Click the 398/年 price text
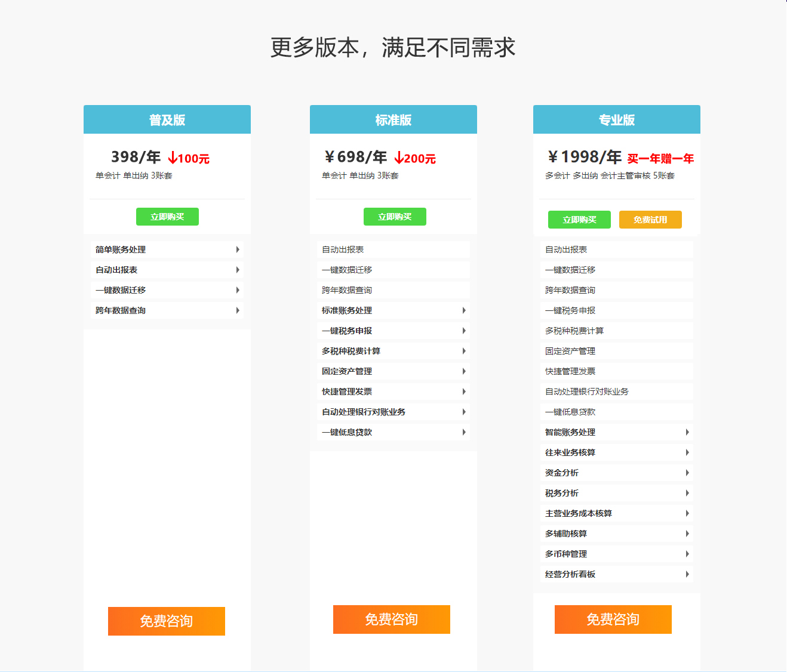787x672 pixels. click(x=136, y=157)
